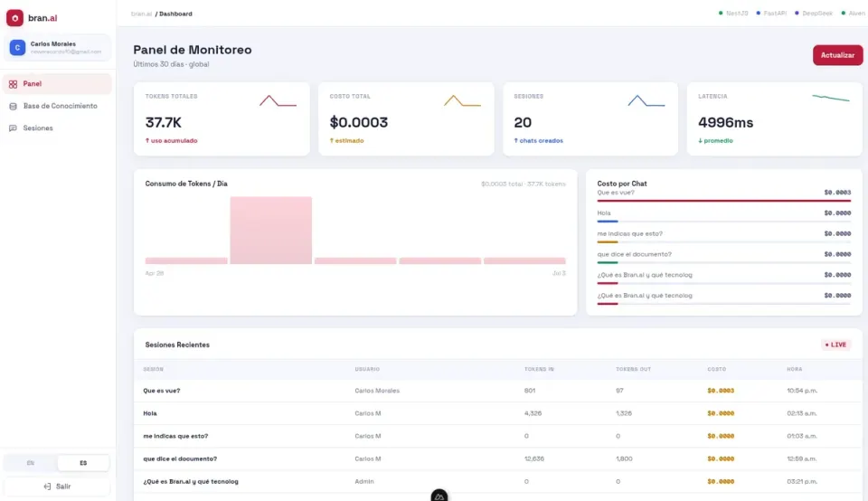Click the Costo column header
Image resolution: width=868 pixels, height=501 pixels.
(716, 369)
